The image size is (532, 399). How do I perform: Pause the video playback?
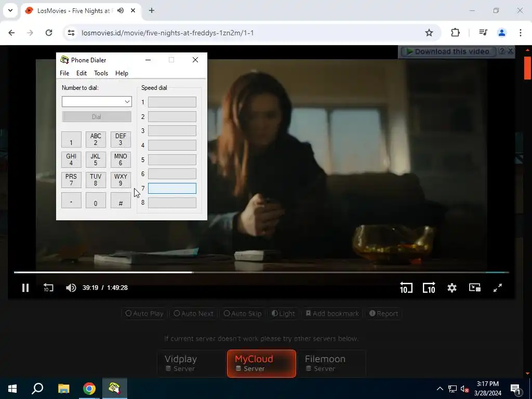point(25,288)
